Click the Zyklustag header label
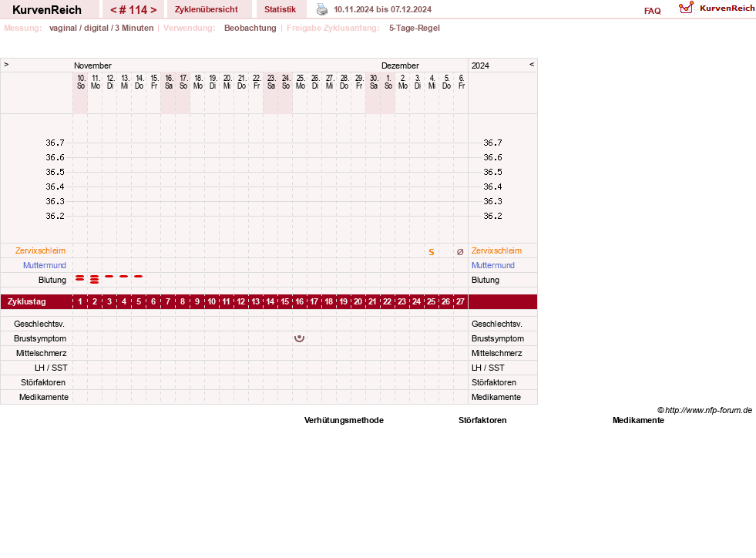The height and width of the screenshot is (558, 756). tap(26, 301)
